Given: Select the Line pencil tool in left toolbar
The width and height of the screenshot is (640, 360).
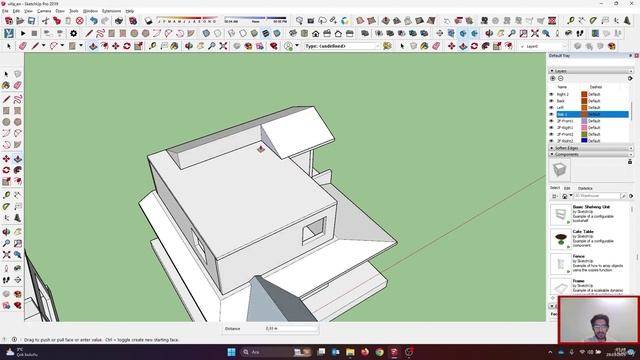Looking at the screenshot, I should click(6, 99).
